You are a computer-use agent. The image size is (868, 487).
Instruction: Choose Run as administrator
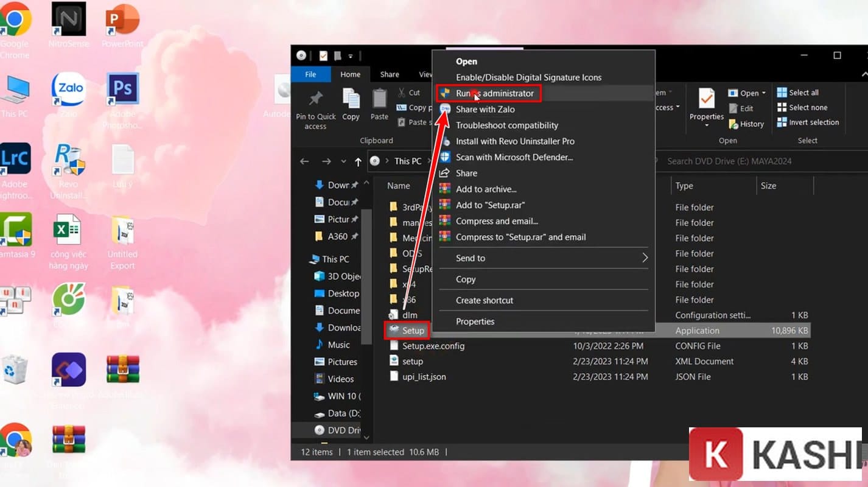494,93
